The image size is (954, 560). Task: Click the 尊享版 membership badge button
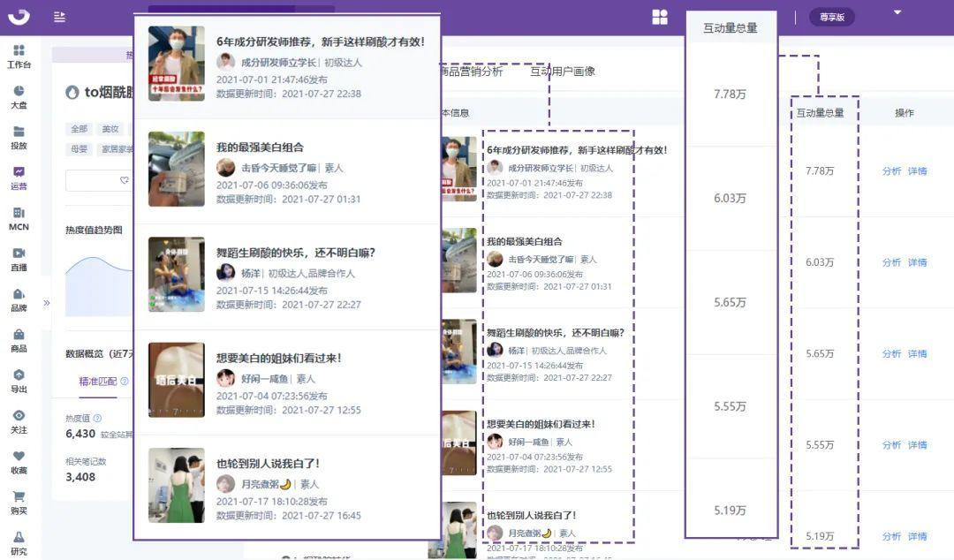(831, 17)
